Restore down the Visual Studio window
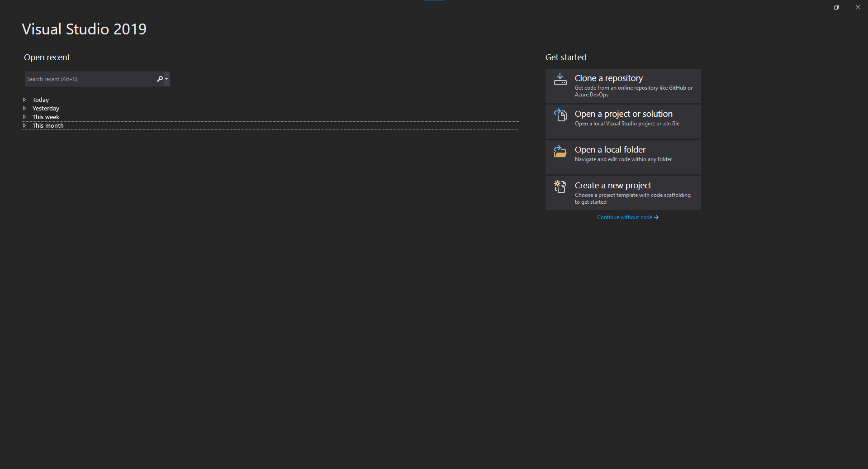The width and height of the screenshot is (868, 469). (836, 7)
